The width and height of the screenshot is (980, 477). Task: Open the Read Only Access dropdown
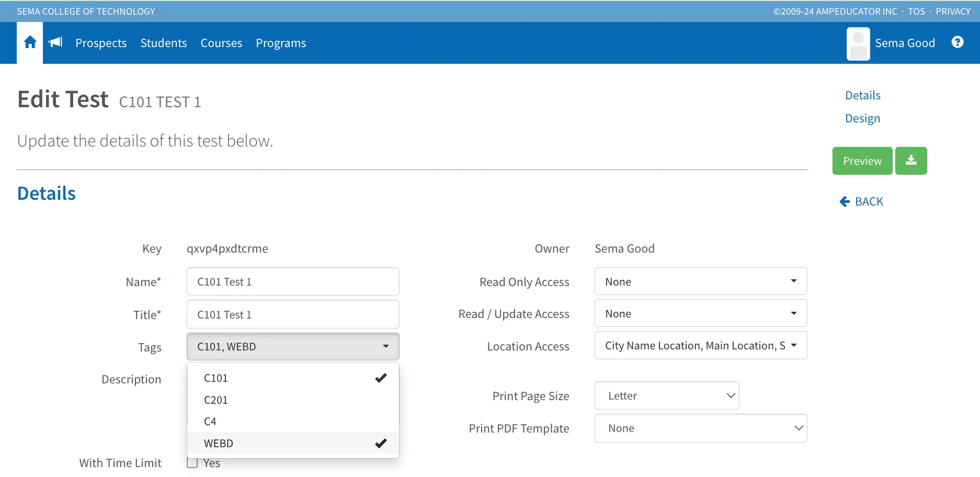coord(701,281)
